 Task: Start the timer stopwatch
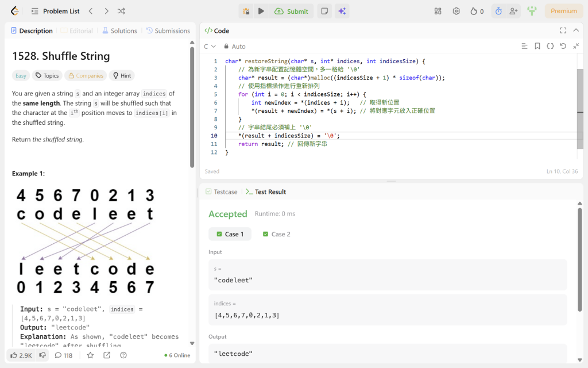[x=498, y=11]
